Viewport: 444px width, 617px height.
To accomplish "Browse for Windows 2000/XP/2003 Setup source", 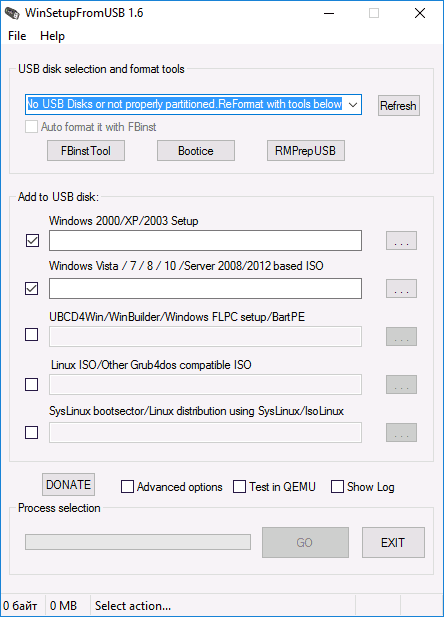I will tap(401, 240).
